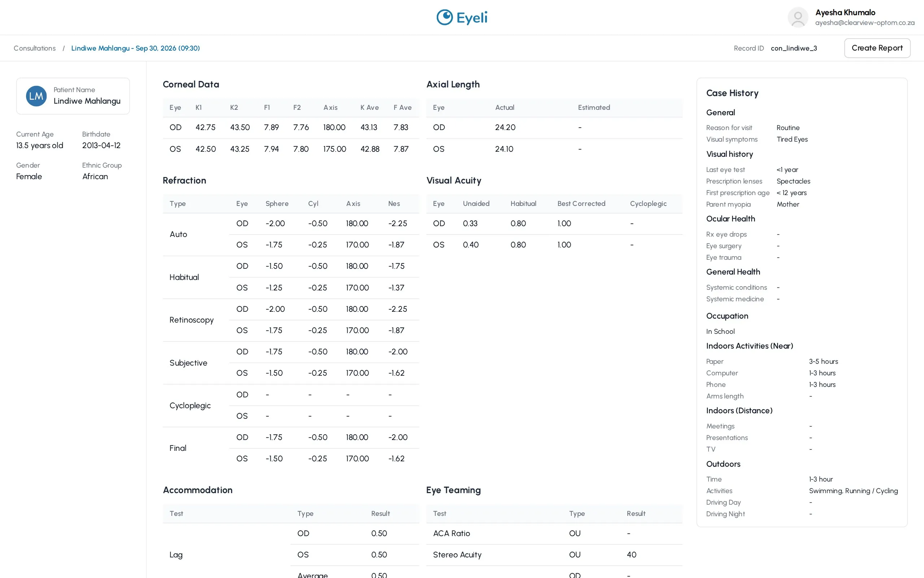
Task: Click OD actual axial length 24.20
Action: point(505,127)
